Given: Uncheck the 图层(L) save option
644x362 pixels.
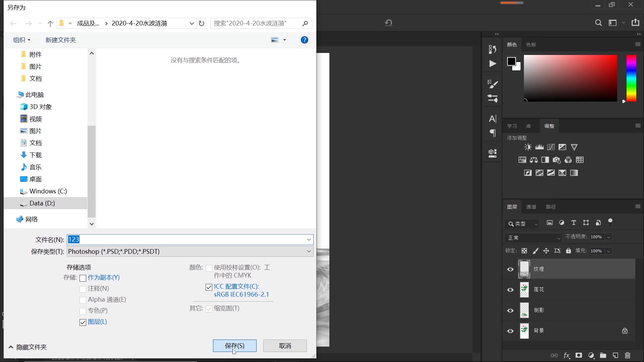Looking at the screenshot, I should 83,322.
